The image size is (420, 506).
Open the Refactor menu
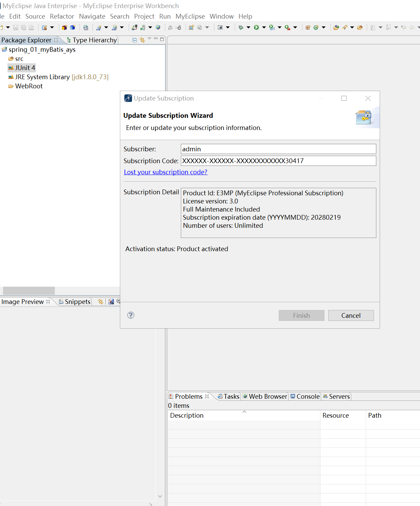tap(62, 16)
